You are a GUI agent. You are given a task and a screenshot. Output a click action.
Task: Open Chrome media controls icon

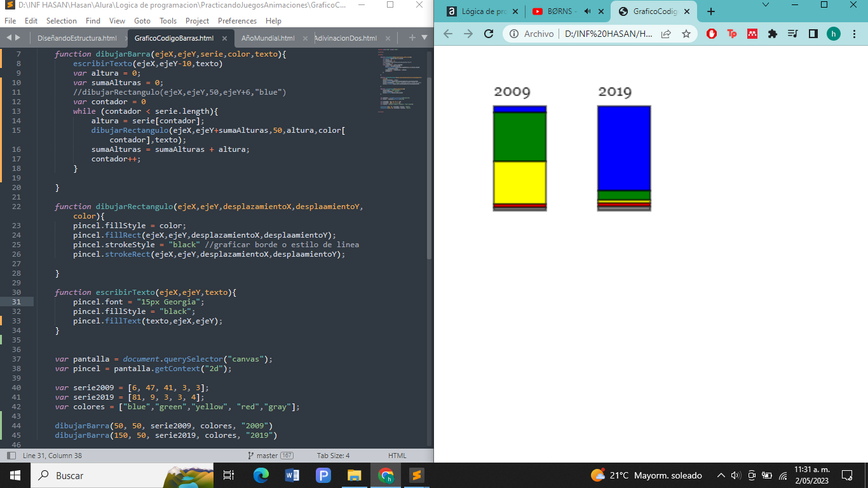(793, 34)
